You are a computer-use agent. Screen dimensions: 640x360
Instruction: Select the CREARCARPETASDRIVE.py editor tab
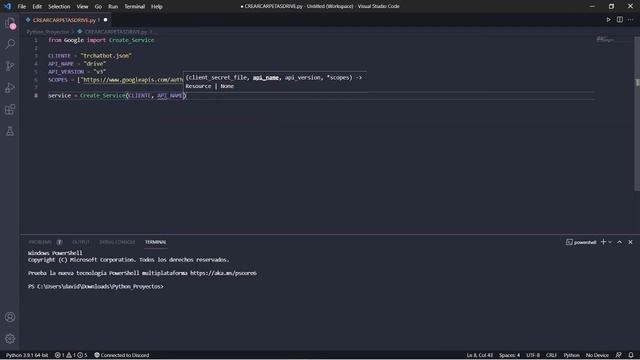pos(64,20)
